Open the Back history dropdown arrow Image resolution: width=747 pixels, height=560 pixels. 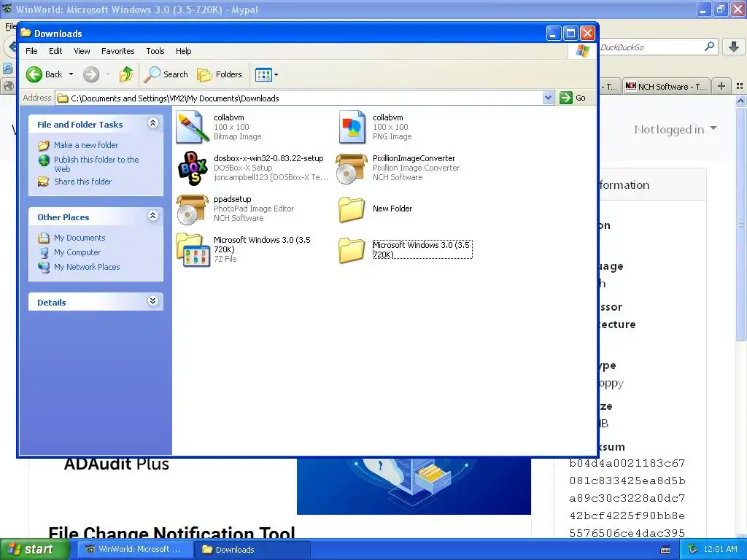[71, 74]
